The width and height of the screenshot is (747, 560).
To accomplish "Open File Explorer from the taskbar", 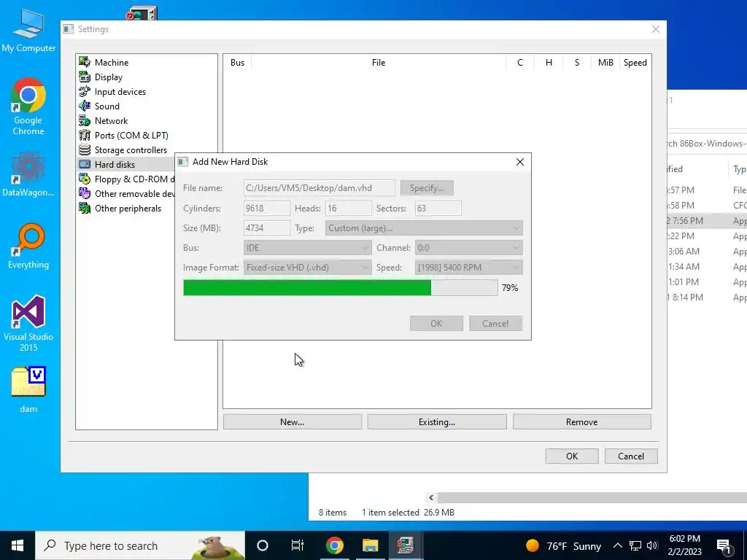I will click(x=370, y=545).
